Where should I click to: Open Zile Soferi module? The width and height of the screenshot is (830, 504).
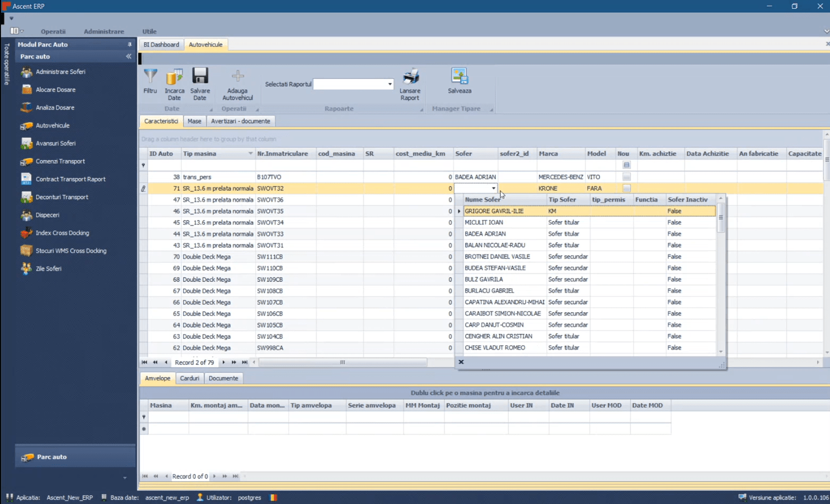[x=48, y=269]
